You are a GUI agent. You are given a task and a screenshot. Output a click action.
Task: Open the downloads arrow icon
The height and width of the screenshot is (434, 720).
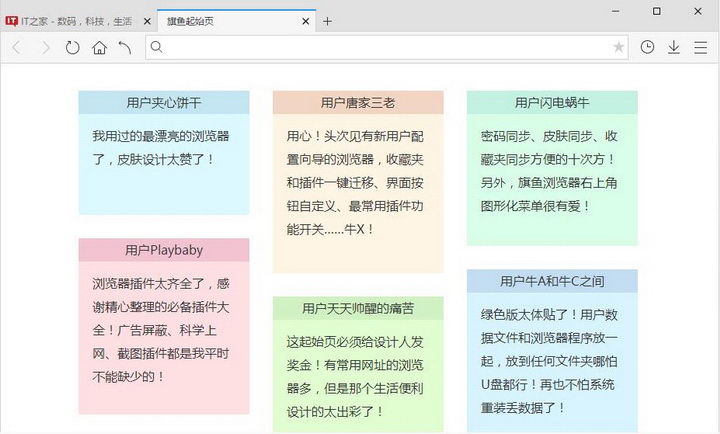[674, 47]
